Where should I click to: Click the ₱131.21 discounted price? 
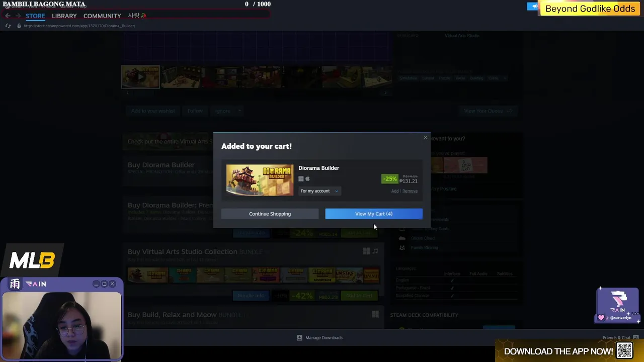409,181
